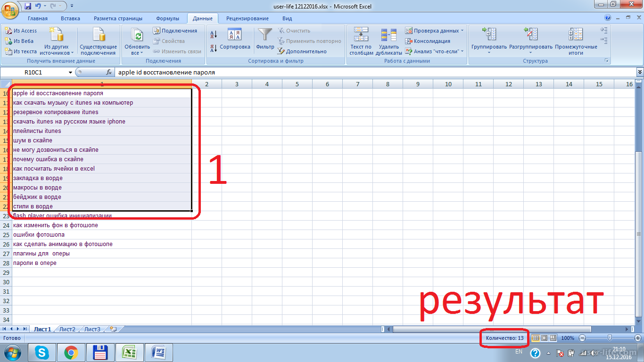The image size is (644, 362).
Task: Switch to sheet Лист3
Action: tap(92, 329)
